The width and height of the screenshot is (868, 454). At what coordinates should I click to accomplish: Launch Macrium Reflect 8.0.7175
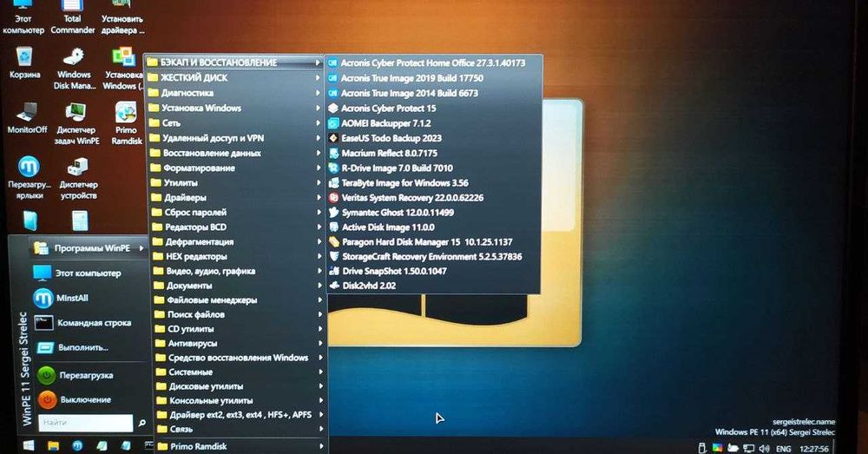433,153
